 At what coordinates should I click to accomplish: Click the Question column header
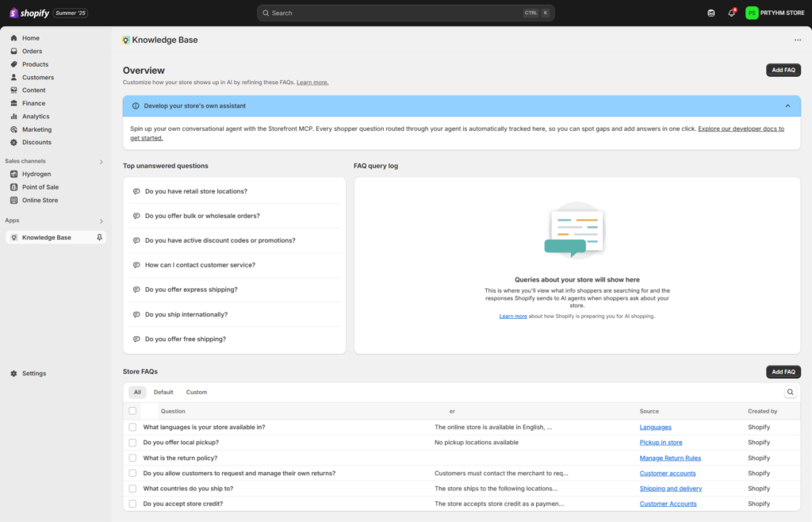[x=172, y=411]
